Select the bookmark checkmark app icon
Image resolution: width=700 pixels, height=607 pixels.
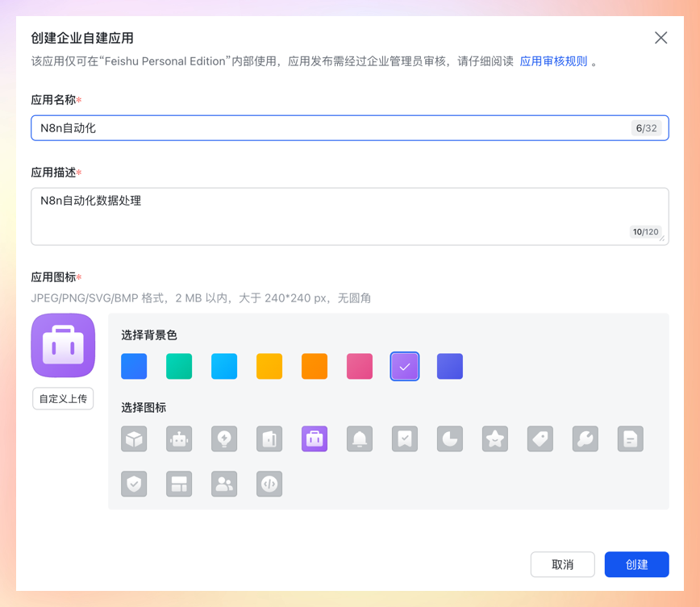[405, 439]
